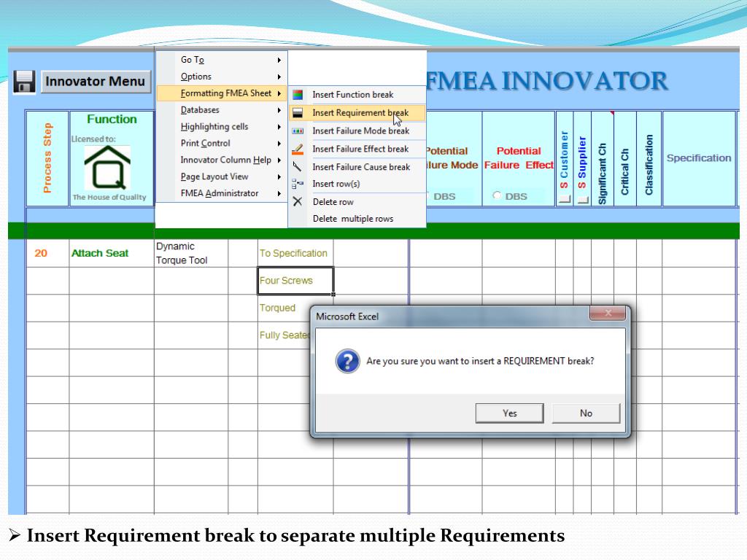Click the Delete row X icon
This screenshot has height=560, width=747.
pyautogui.click(x=298, y=201)
